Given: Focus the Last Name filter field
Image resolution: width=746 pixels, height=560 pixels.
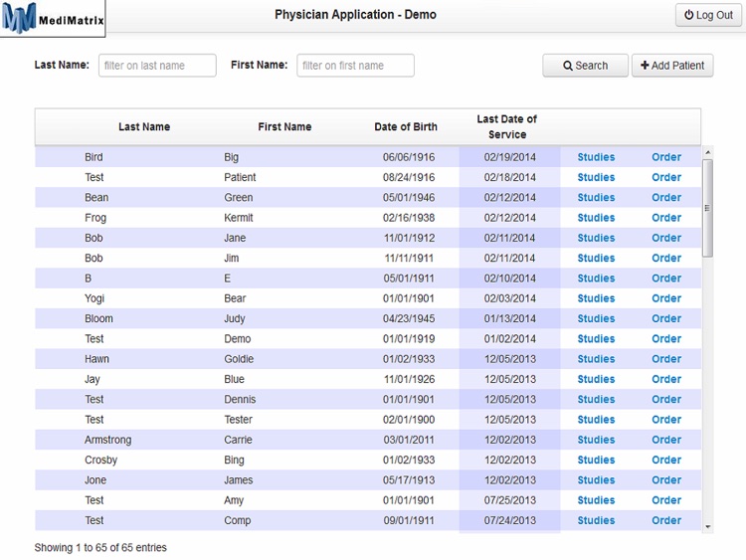Looking at the screenshot, I should pyautogui.click(x=157, y=66).
